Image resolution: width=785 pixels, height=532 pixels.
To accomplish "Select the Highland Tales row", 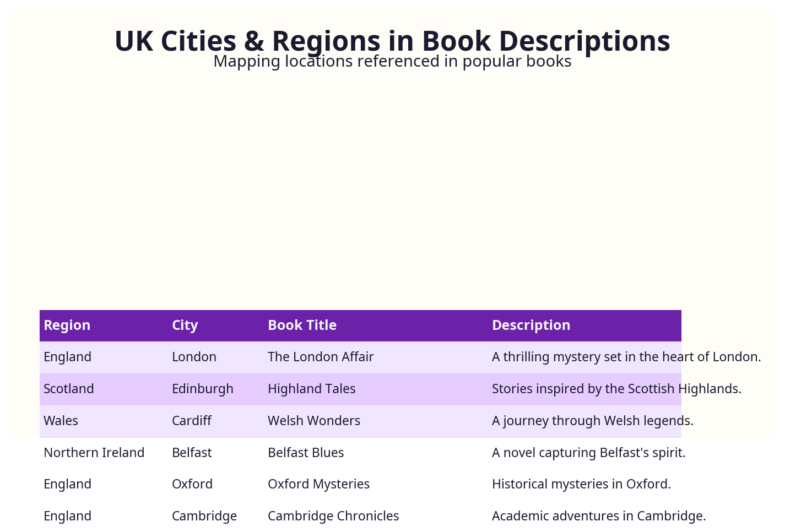I will [x=311, y=389].
